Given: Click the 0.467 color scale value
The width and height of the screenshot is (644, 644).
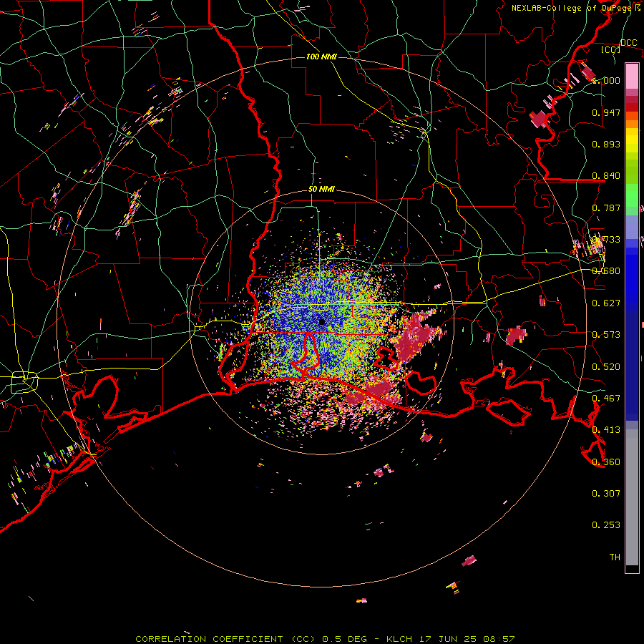Looking at the screenshot, I should 606,399.
